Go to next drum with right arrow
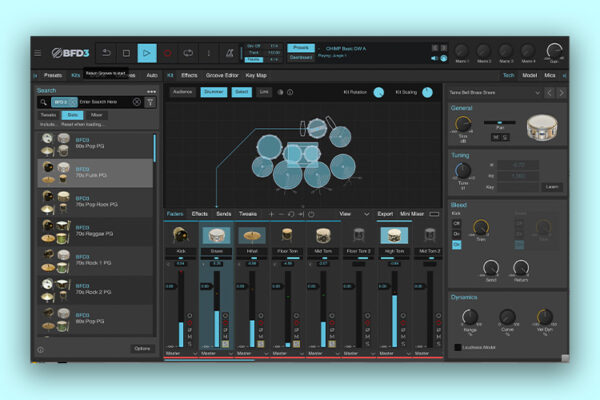The width and height of the screenshot is (600, 400). point(561,93)
